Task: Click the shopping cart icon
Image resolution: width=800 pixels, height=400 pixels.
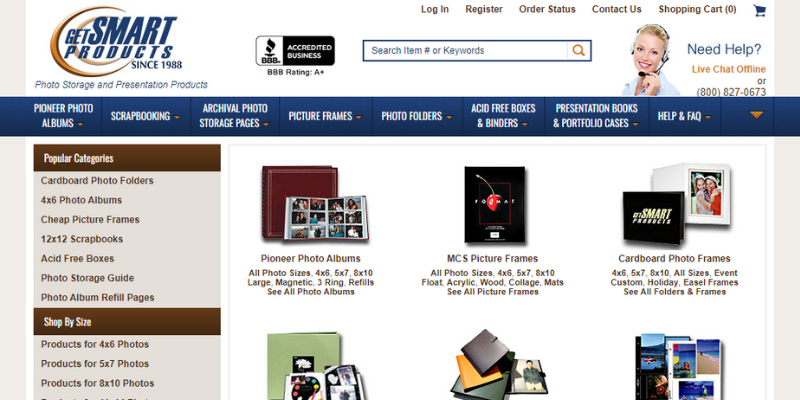Action: [759, 10]
